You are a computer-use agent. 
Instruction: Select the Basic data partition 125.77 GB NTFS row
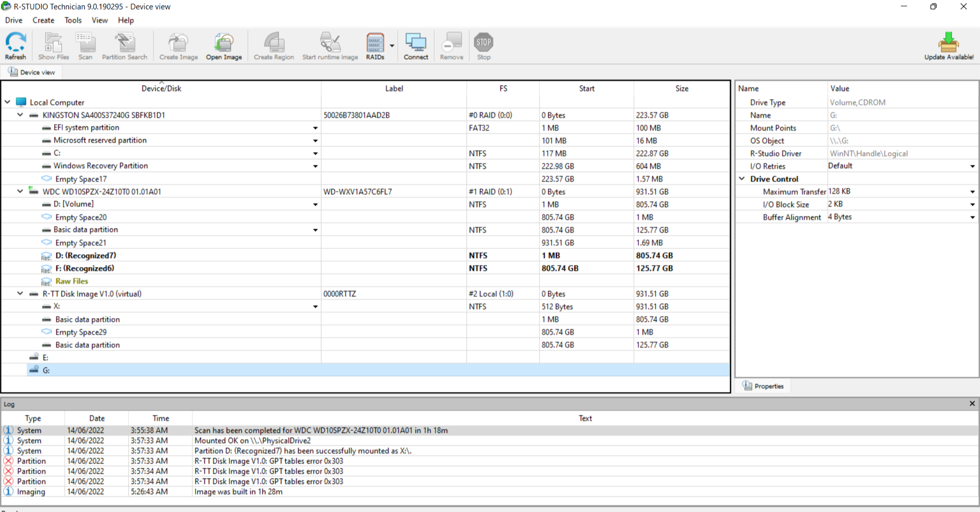coord(365,230)
